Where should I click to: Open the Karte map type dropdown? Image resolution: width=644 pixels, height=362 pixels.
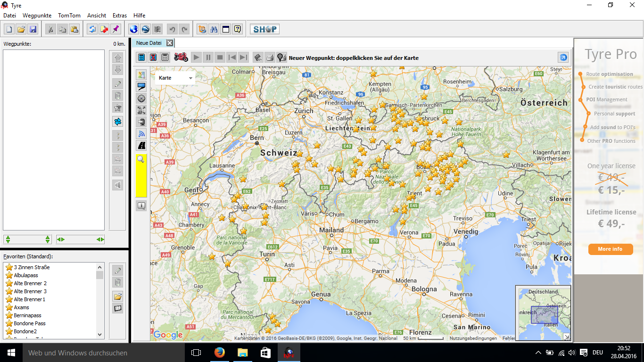click(175, 78)
